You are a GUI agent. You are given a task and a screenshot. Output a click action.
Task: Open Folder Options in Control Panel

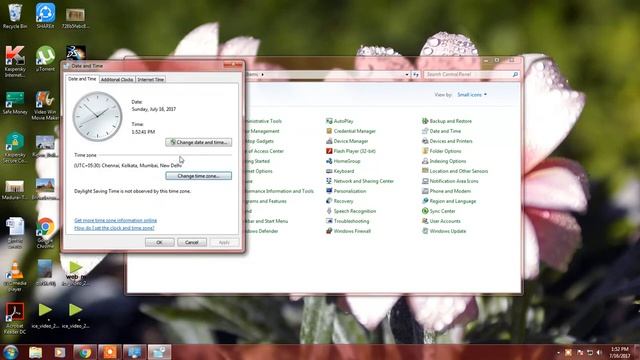442,151
